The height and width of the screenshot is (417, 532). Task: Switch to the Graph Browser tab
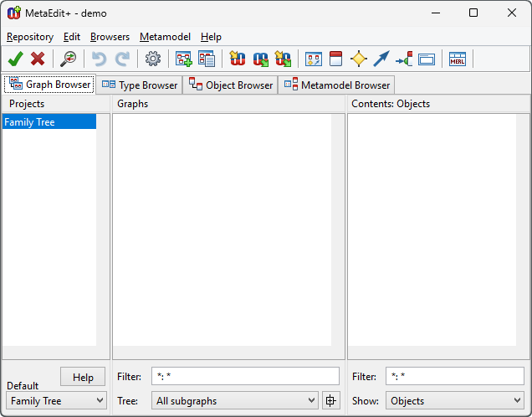tap(49, 85)
